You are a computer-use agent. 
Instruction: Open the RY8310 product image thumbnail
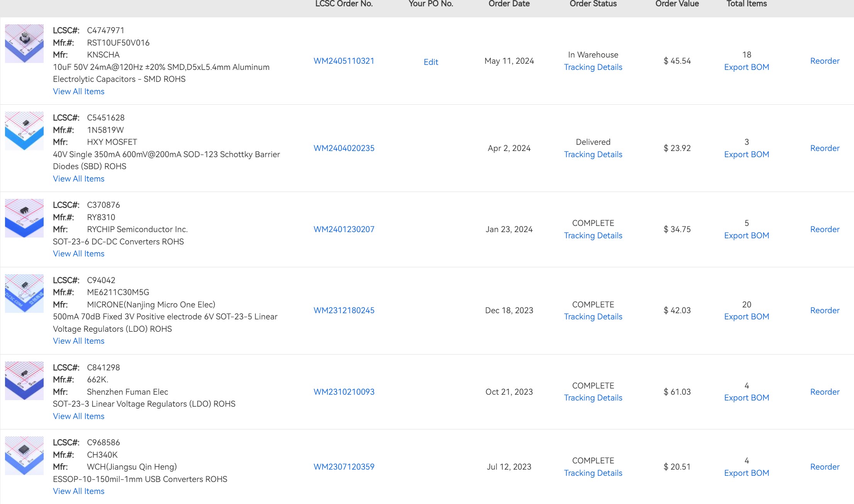click(x=24, y=218)
